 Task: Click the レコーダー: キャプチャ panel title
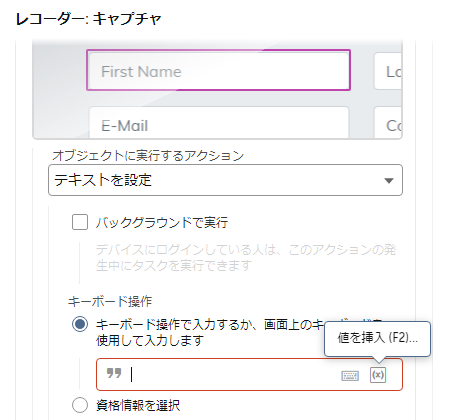pyautogui.click(x=89, y=19)
